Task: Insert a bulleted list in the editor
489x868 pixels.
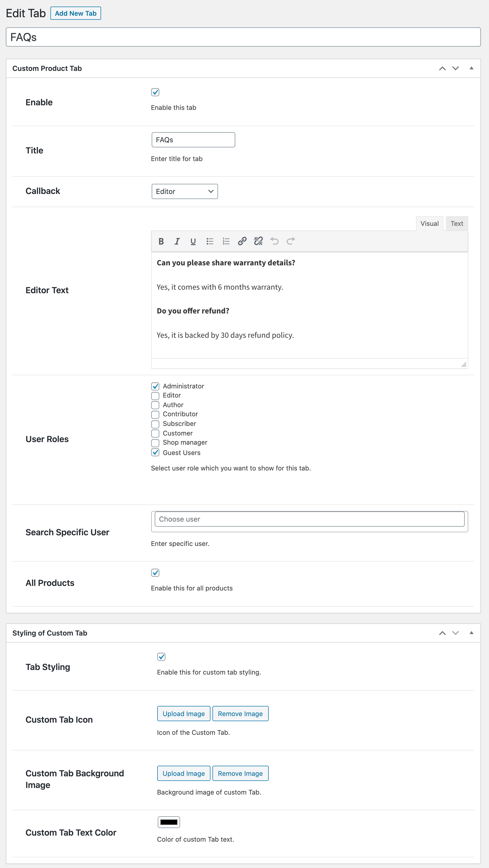Action: click(209, 241)
